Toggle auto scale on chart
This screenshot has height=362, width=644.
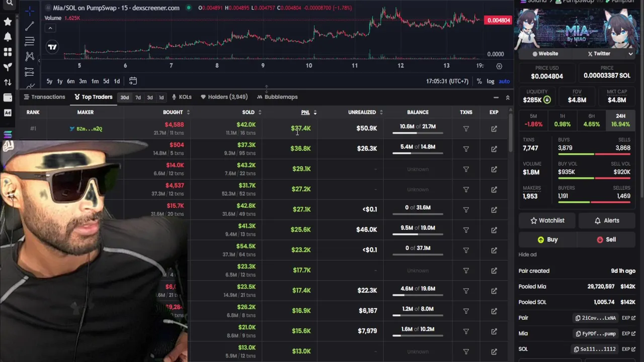pyautogui.click(x=504, y=81)
